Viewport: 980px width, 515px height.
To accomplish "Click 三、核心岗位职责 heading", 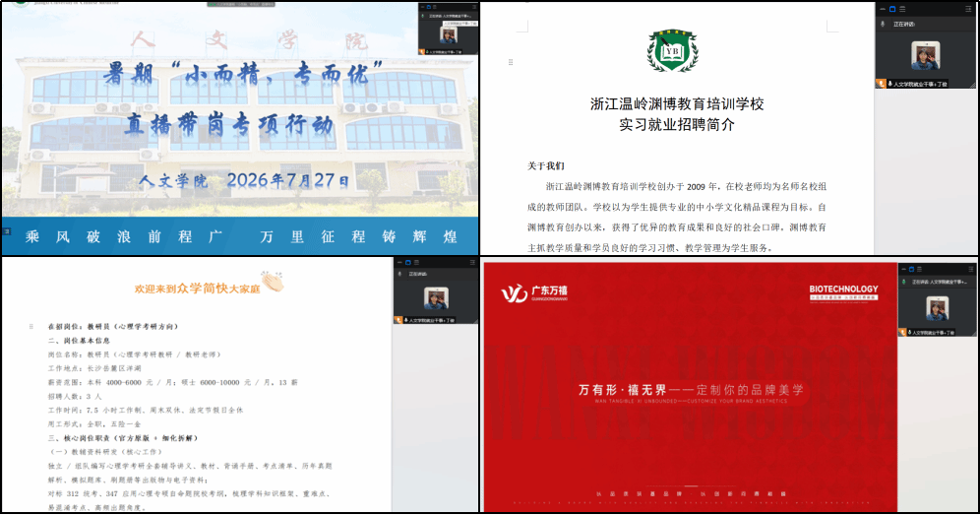I will tap(122, 438).
